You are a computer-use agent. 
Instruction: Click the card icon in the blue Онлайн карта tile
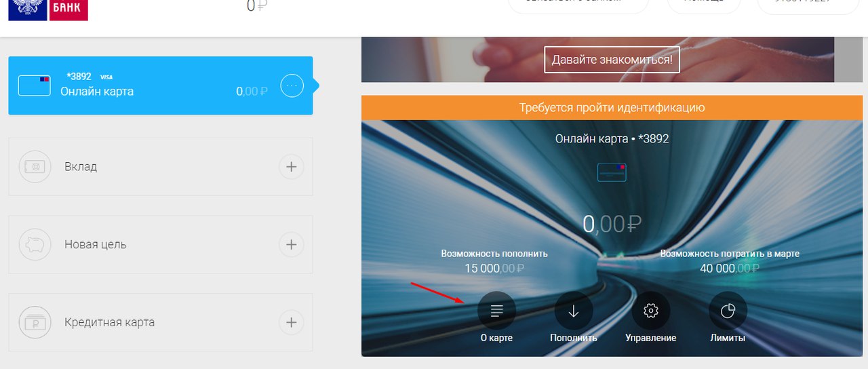pos(35,85)
